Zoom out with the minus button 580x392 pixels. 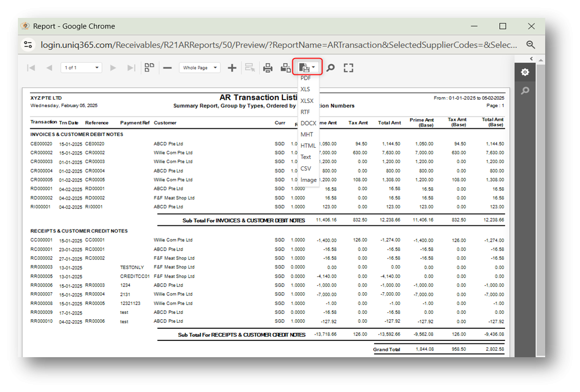point(168,68)
